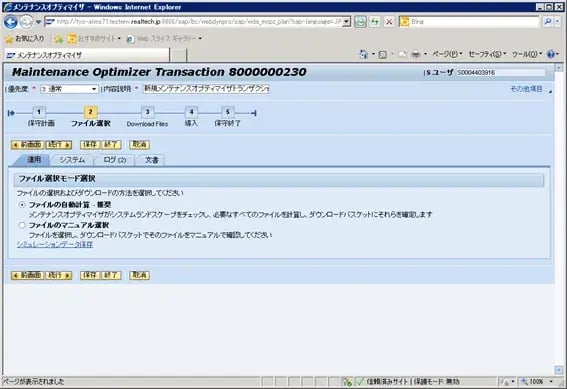567x389 pixels.
Task: Expand the その他項目 additional fields link
Action: click(x=526, y=89)
